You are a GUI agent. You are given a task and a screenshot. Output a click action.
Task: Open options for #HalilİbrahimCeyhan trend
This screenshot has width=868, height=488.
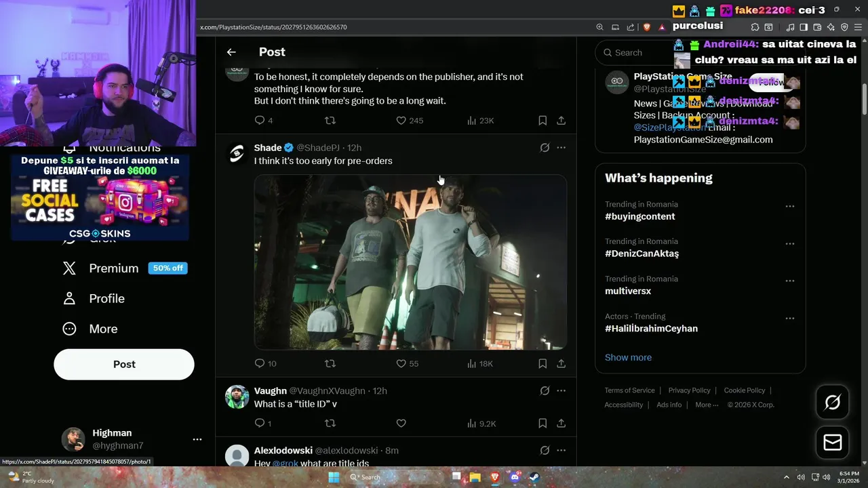coord(790,318)
